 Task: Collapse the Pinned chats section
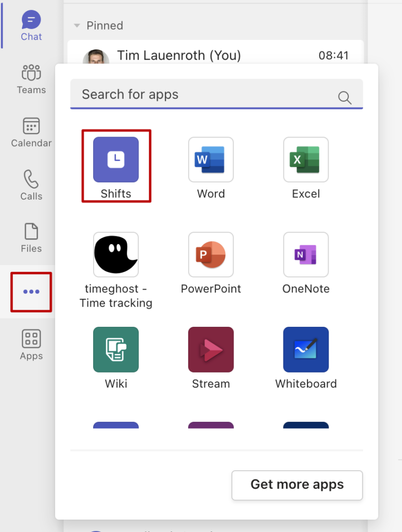77,25
